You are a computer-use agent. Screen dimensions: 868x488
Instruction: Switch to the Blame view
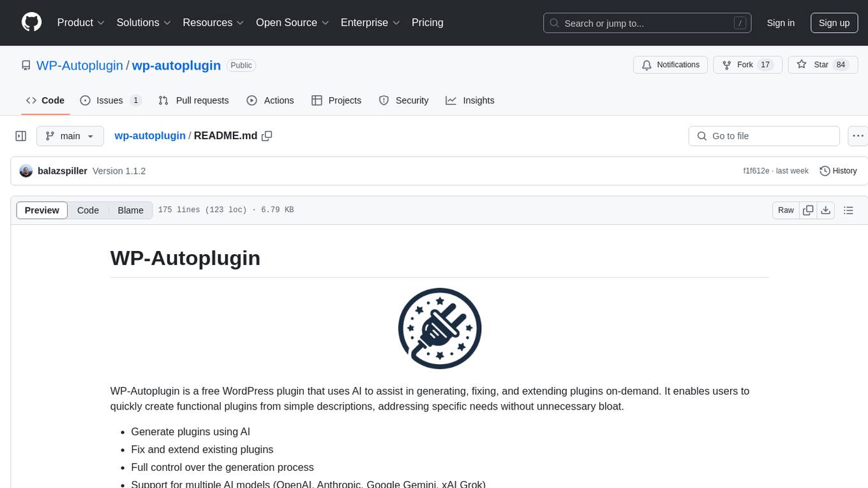[131, 210]
